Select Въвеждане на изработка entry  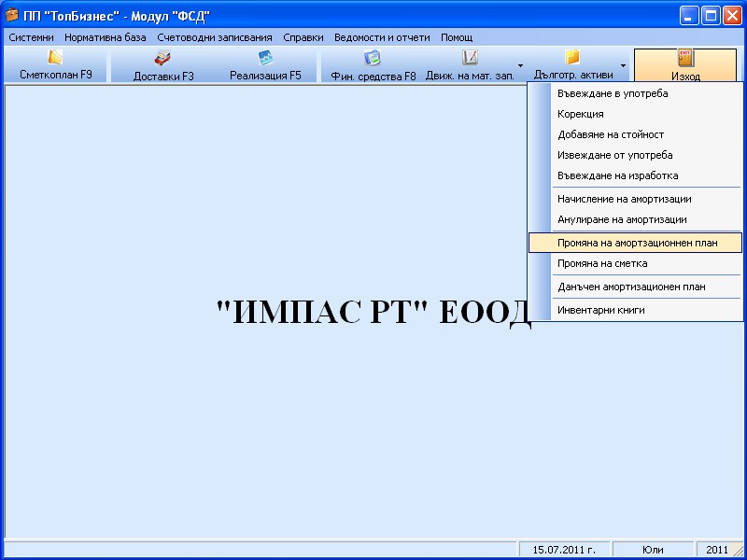pyautogui.click(x=636, y=175)
